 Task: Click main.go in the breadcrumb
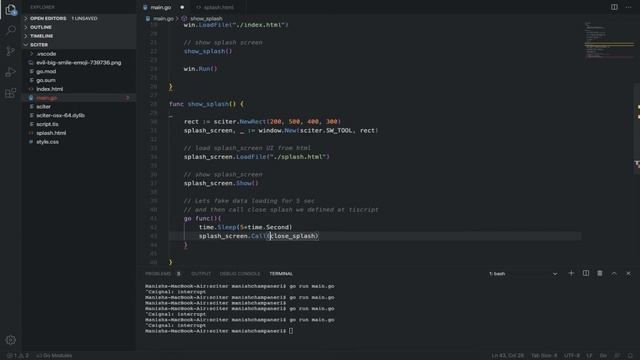pos(163,18)
